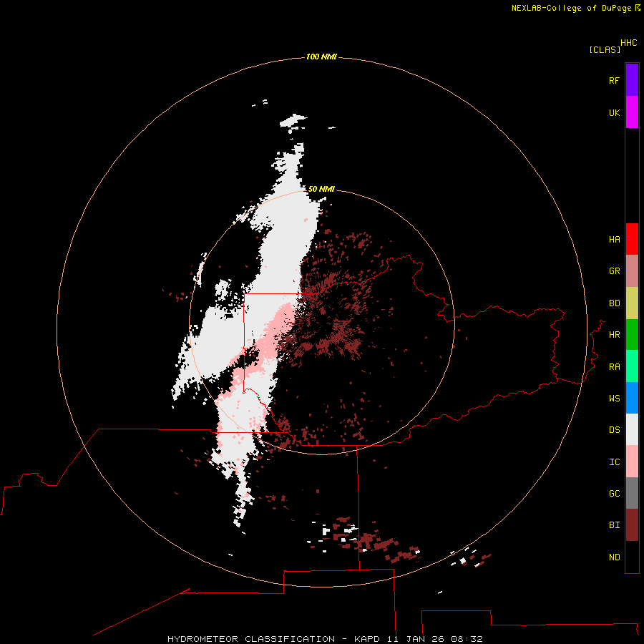Click the HR green legend swatch
The height and width of the screenshot is (644, 644).
(632, 335)
